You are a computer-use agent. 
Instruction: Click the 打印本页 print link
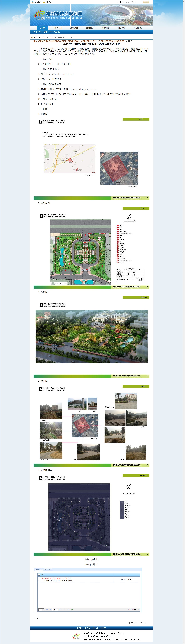(x=132, y=623)
